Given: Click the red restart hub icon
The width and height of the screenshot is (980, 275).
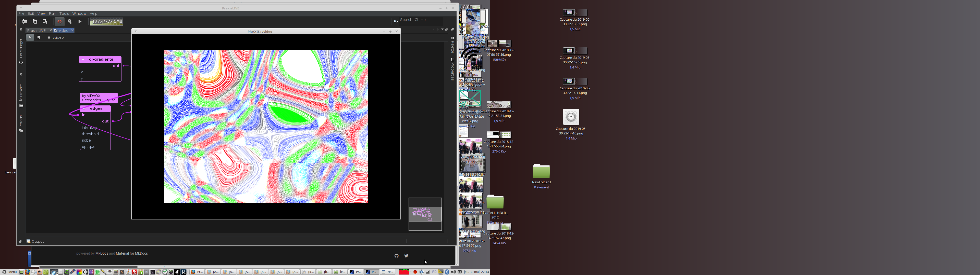Looking at the screenshot, I should click(59, 22).
